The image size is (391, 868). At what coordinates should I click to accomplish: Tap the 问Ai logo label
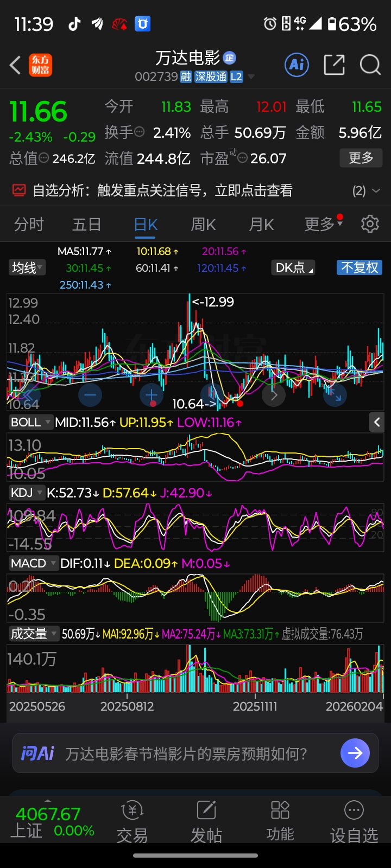pos(37,753)
